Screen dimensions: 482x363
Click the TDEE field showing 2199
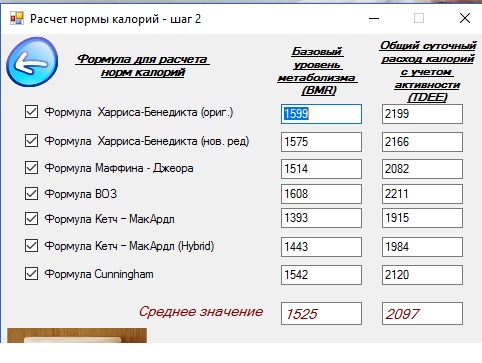[422, 114]
